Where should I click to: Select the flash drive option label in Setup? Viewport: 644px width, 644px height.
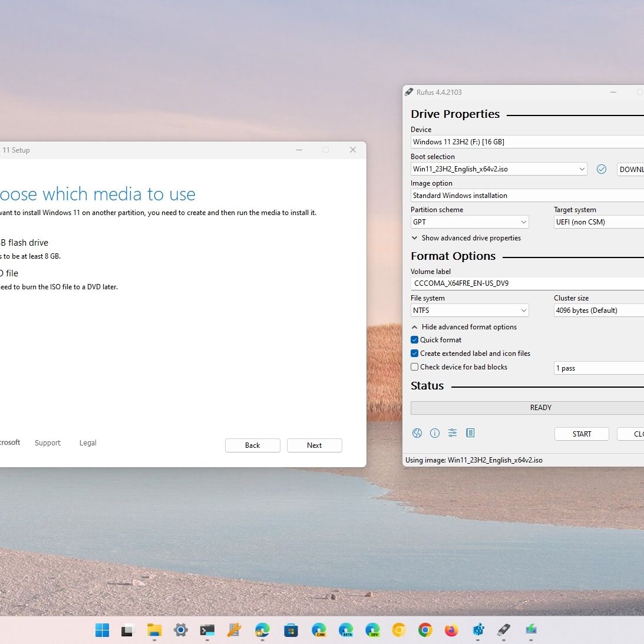coord(24,243)
